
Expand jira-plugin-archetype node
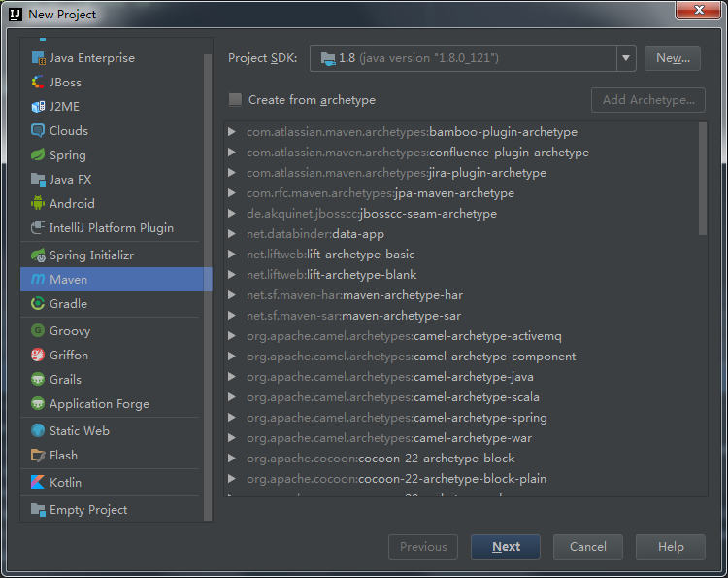(x=232, y=173)
